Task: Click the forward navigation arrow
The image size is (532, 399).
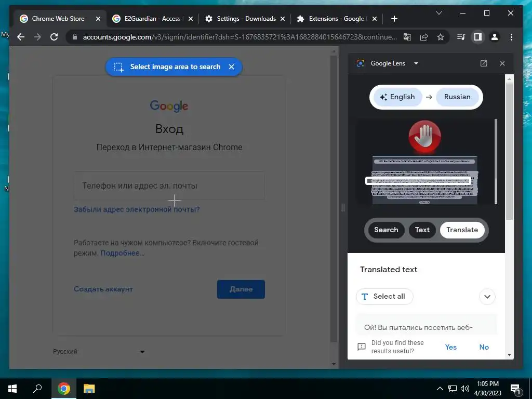Action: click(37, 37)
